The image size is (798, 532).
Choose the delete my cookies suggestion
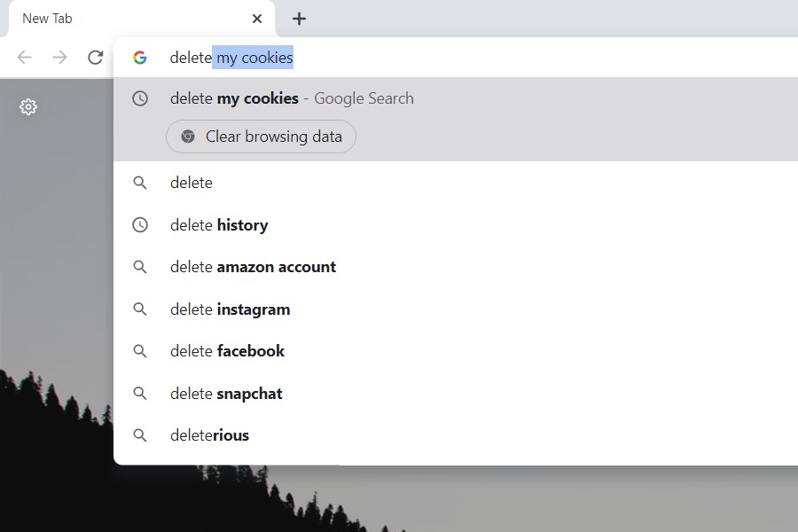[x=292, y=98]
